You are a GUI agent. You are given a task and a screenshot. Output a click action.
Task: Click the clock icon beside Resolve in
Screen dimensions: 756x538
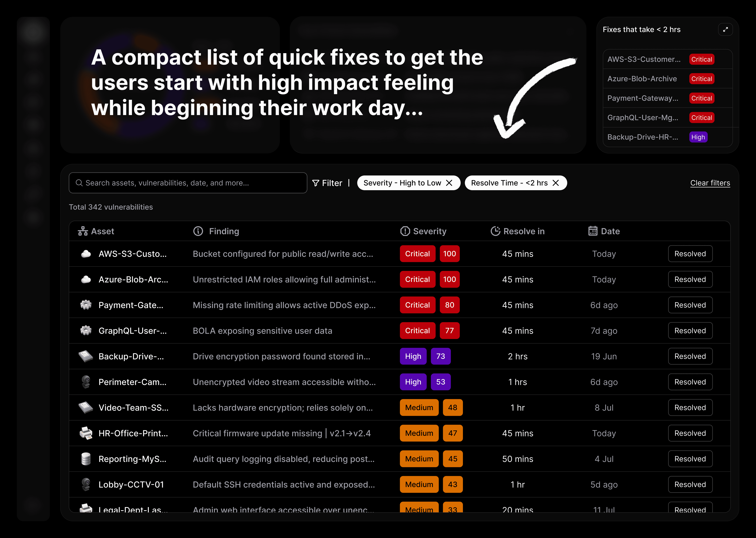[495, 231]
